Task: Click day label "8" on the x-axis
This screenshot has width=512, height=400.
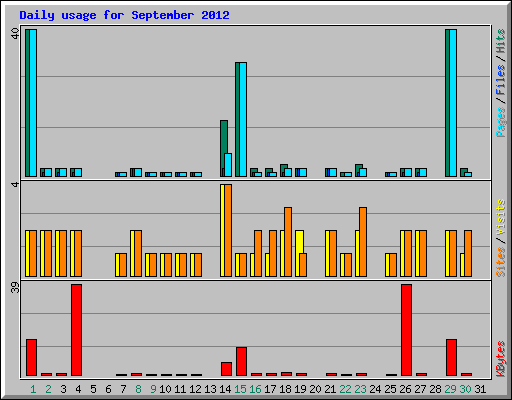Action: [138, 389]
